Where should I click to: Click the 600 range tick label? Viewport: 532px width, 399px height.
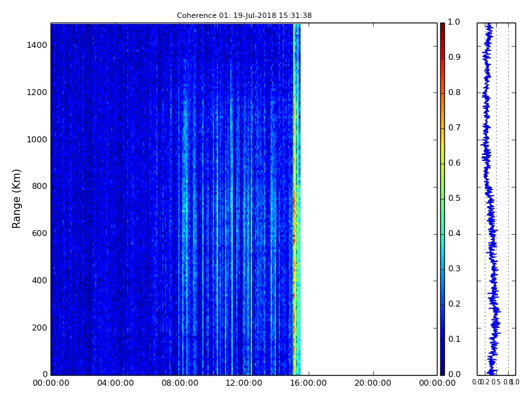point(39,233)
